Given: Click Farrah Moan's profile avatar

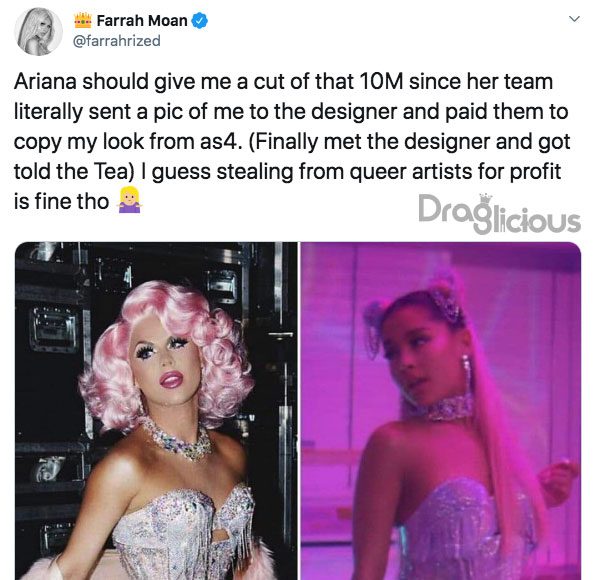Looking at the screenshot, I should coord(38,32).
